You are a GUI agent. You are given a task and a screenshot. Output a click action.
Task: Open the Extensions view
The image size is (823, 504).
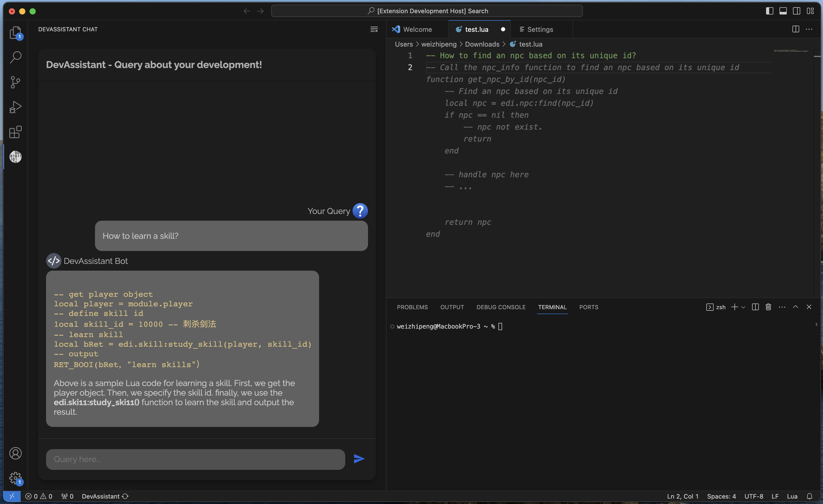(x=15, y=132)
